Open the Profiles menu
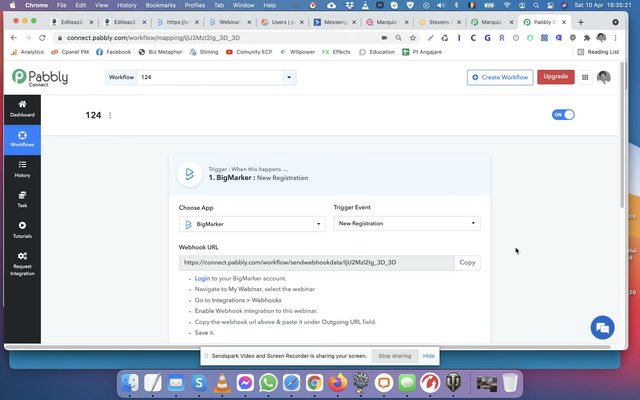 195,5
